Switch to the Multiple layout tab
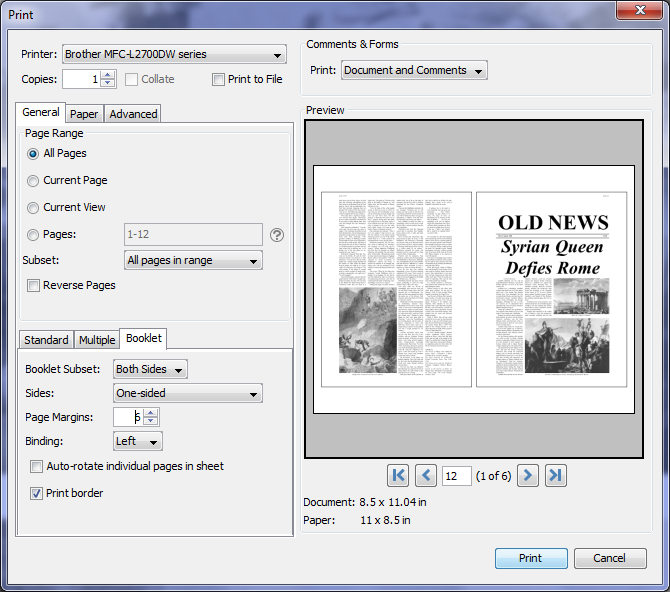 [x=97, y=340]
